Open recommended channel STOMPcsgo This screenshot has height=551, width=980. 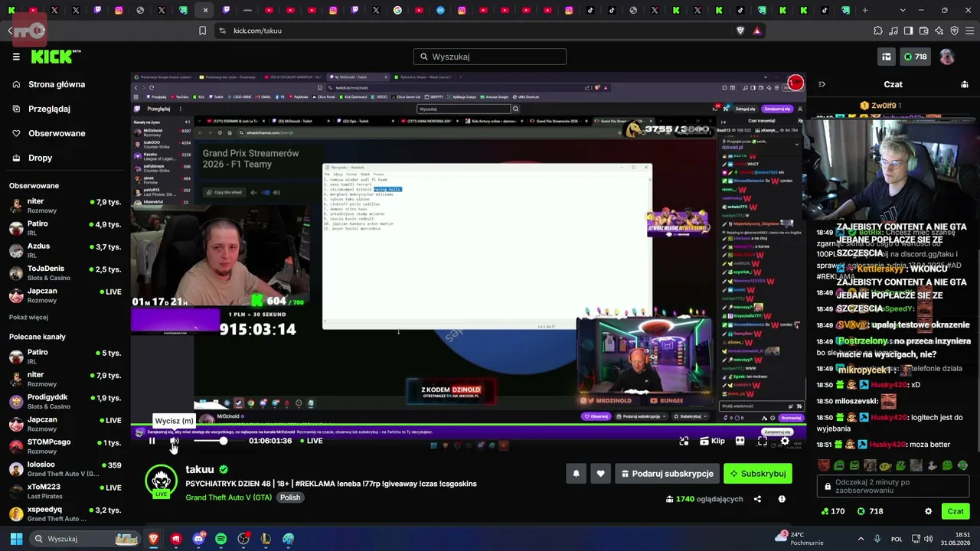[65, 446]
